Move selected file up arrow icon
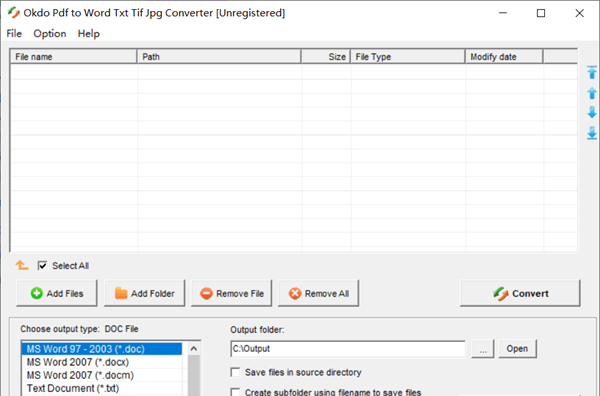The image size is (600, 396). point(592,93)
